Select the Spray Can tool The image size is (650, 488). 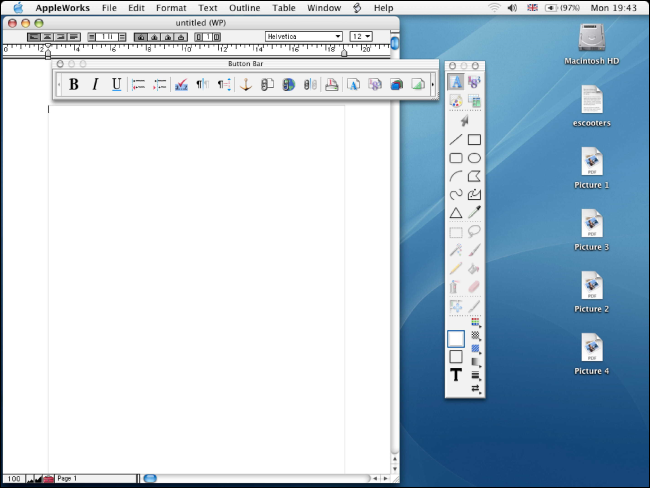(456, 286)
